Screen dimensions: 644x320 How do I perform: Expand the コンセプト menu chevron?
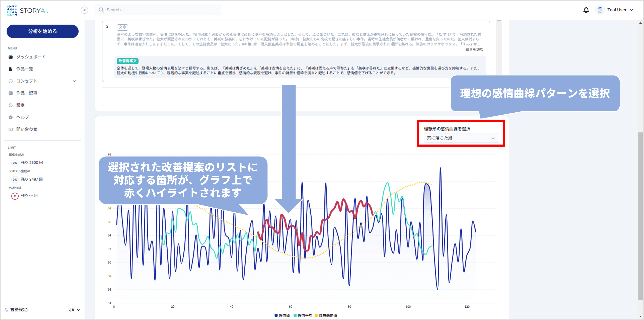click(74, 81)
